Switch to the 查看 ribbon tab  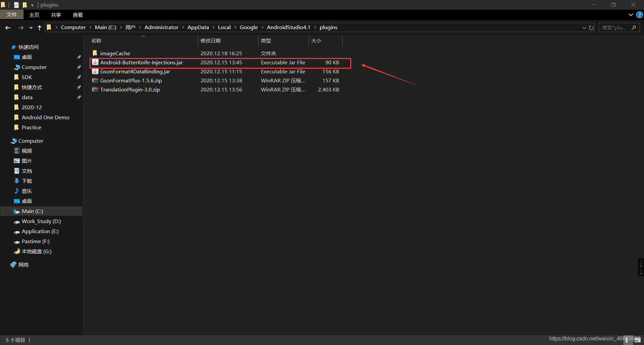[x=78, y=15]
